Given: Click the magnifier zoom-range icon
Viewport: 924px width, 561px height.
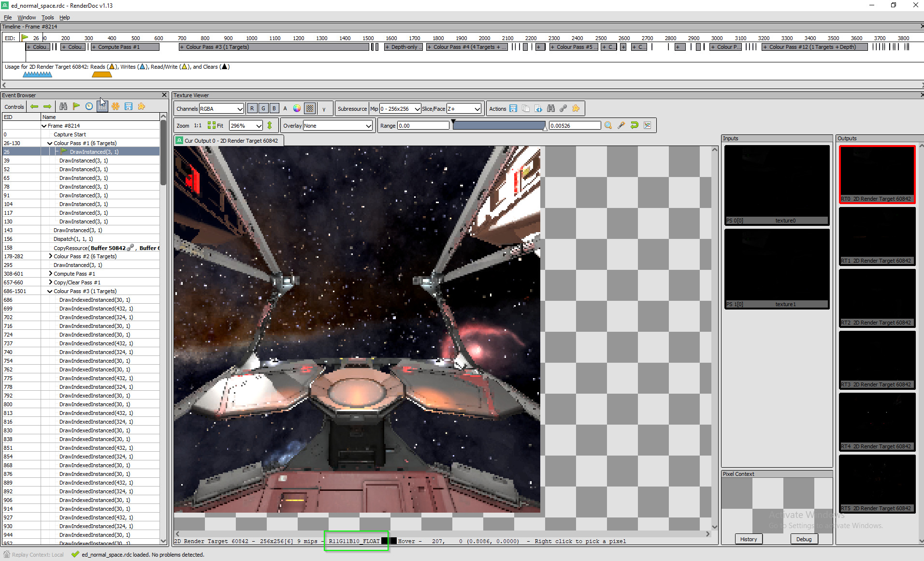Looking at the screenshot, I should [x=608, y=126].
